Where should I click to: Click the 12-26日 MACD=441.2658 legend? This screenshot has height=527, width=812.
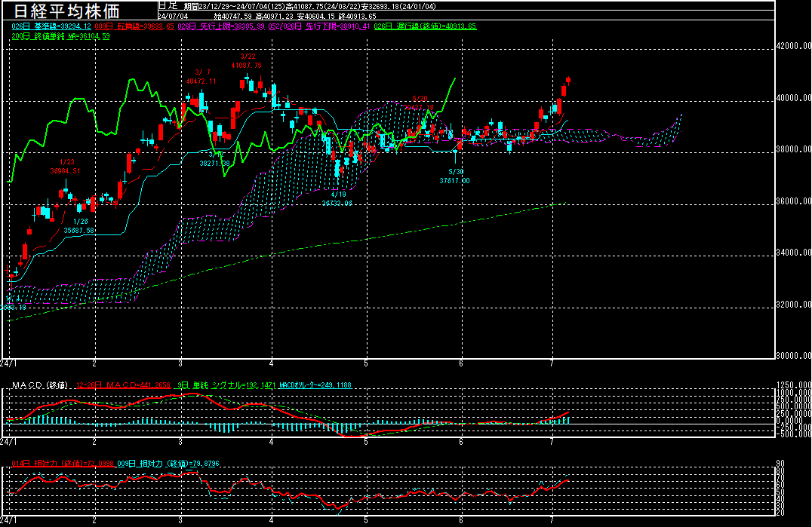pos(124,385)
